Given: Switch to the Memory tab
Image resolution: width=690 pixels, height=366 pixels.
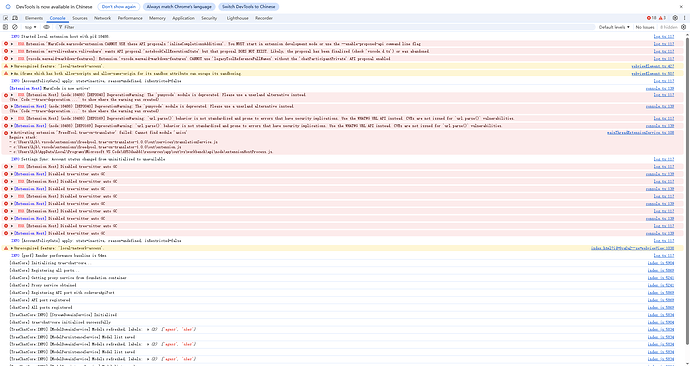Looking at the screenshot, I should point(157,18).
